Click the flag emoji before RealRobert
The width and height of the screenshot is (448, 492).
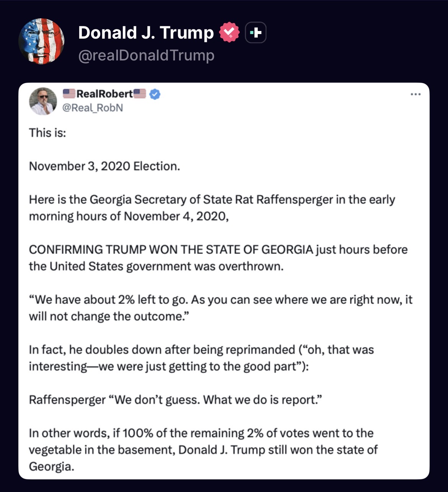69,94
